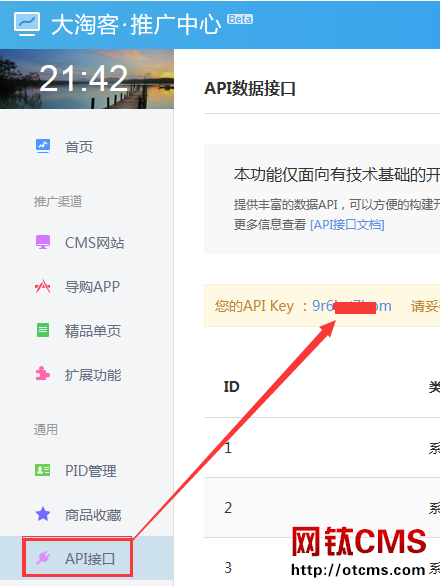
Task: Click the 大淘客·推广中心 title
Action: [x=136, y=25]
